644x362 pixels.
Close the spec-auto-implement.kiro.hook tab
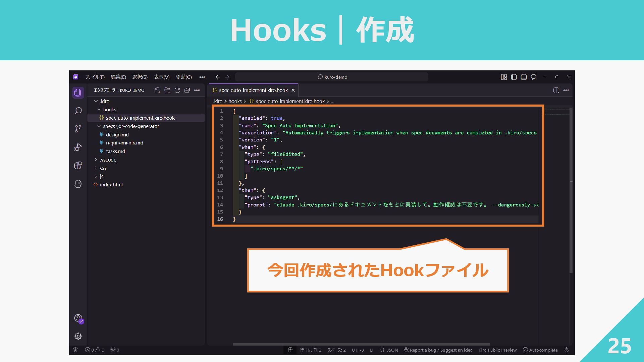click(x=293, y=90)
